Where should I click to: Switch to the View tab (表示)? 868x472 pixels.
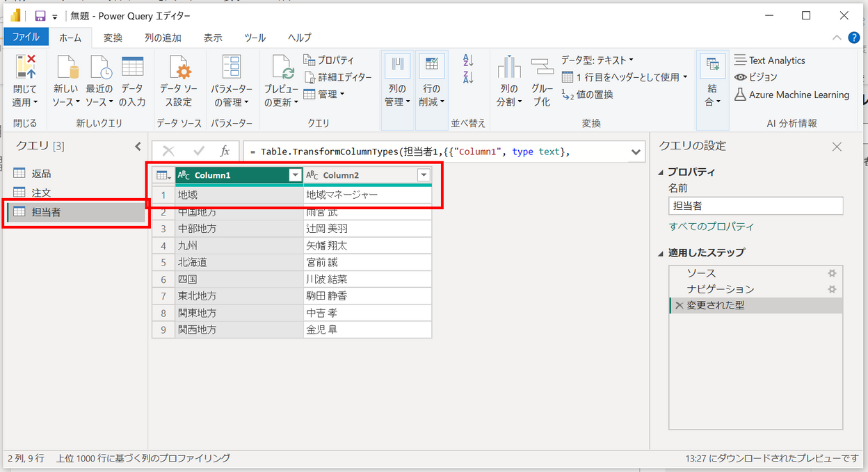tap(213, 38)
